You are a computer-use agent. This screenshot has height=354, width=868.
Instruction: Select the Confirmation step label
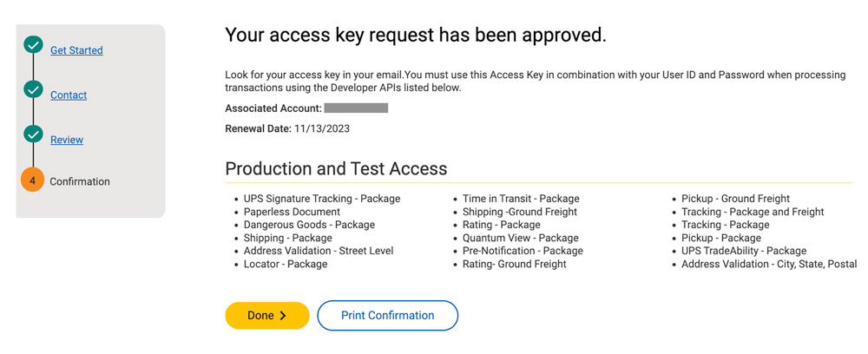point(80,181)
